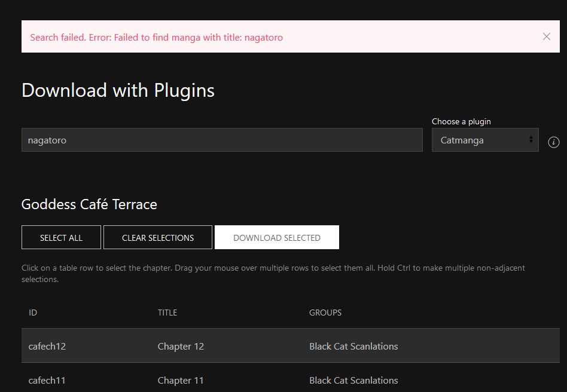This screenshot has height=392, width=567.
Task: Click the plugin info icon
Action: (554, 142)
